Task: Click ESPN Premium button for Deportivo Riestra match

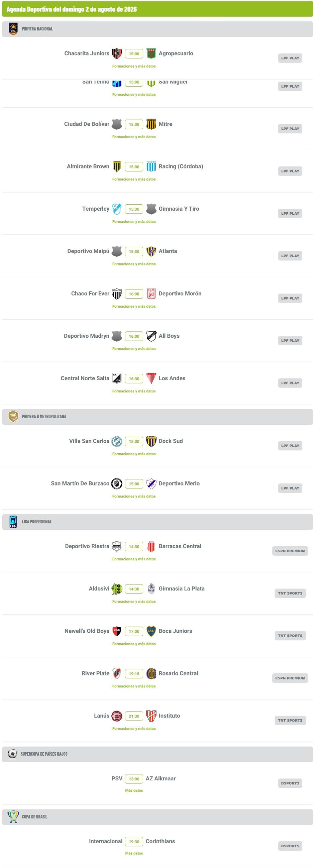Action: click(x=290, y=551)
